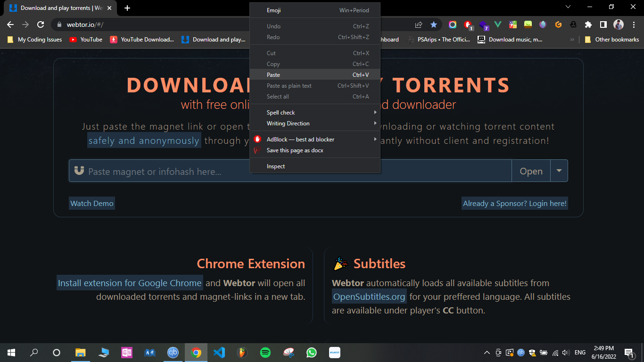Screen dimensions: 644x362
Task: Open the My Coding Issues bookmark folder
Action: (34, 40)
